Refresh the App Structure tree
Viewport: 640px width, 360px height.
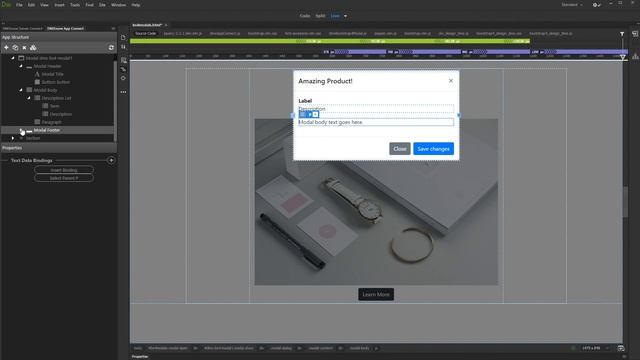[111, 48]
